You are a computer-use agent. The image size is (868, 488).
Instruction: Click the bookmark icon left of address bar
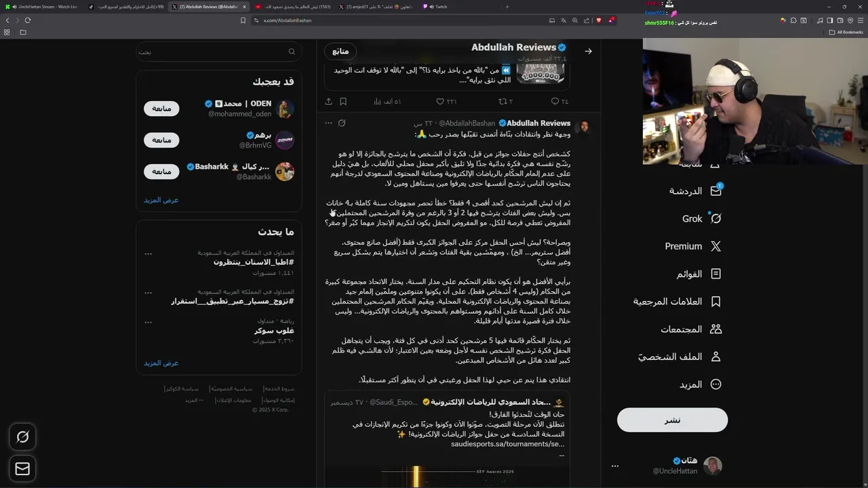coord(243,20)
